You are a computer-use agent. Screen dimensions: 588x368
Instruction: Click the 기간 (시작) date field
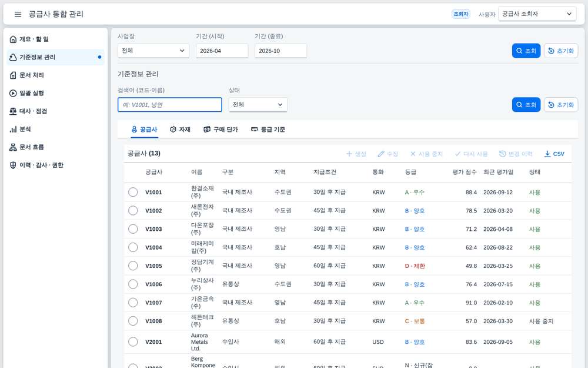pos(222,51)
